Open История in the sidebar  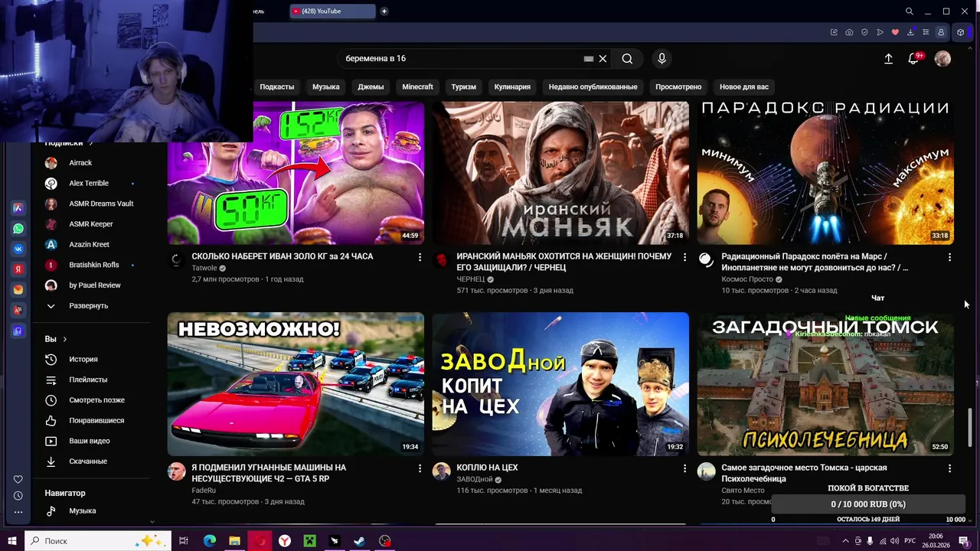pyautogui.click(x=83, y=359)
